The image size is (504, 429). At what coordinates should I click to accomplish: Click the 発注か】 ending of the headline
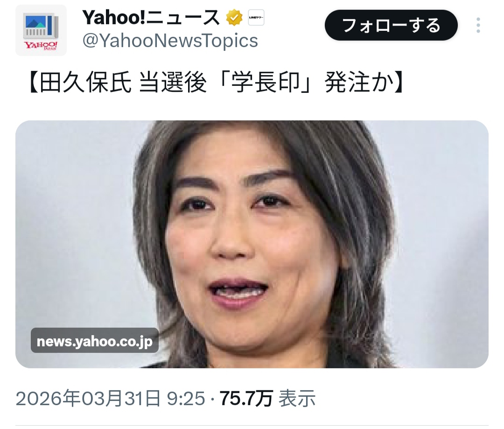(364, 83)
